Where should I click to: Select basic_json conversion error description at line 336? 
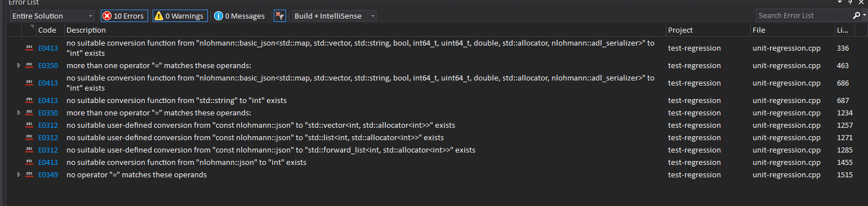(x=360, y=48)
